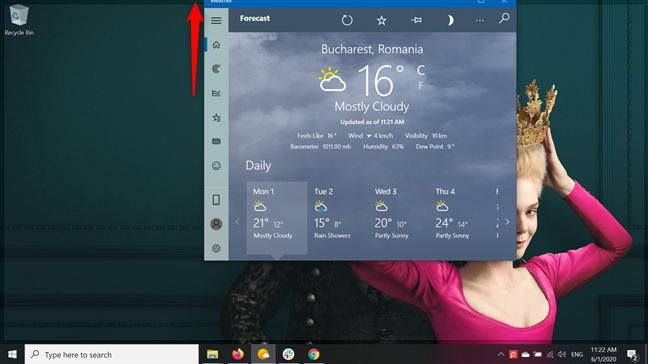Switch temperature to Celsius
Viewport: 648px width, 364px height.
click(421, 70)
